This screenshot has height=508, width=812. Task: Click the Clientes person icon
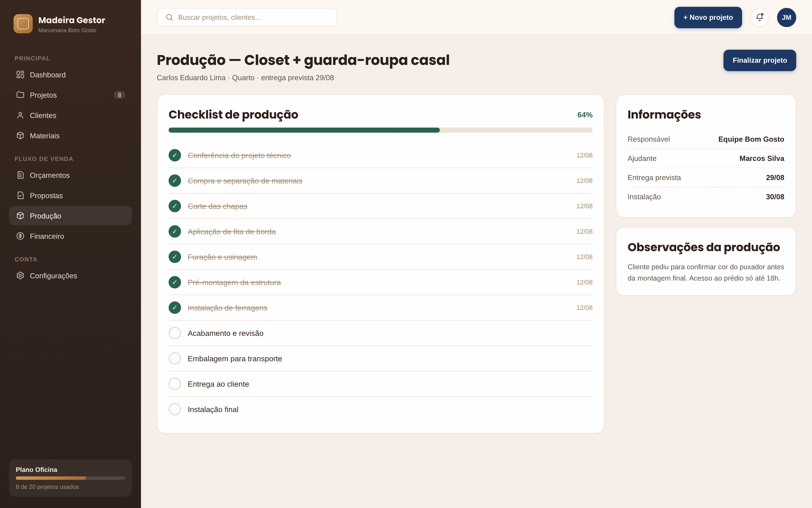point(21,115)
